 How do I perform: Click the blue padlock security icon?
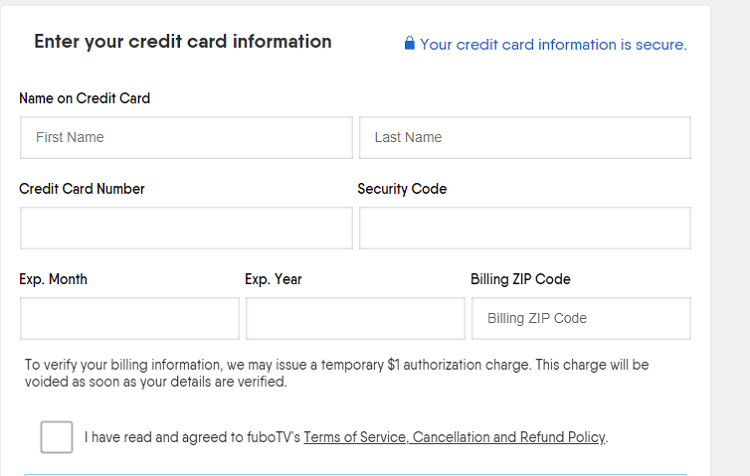pyautogui.click(x=409, y=43)
